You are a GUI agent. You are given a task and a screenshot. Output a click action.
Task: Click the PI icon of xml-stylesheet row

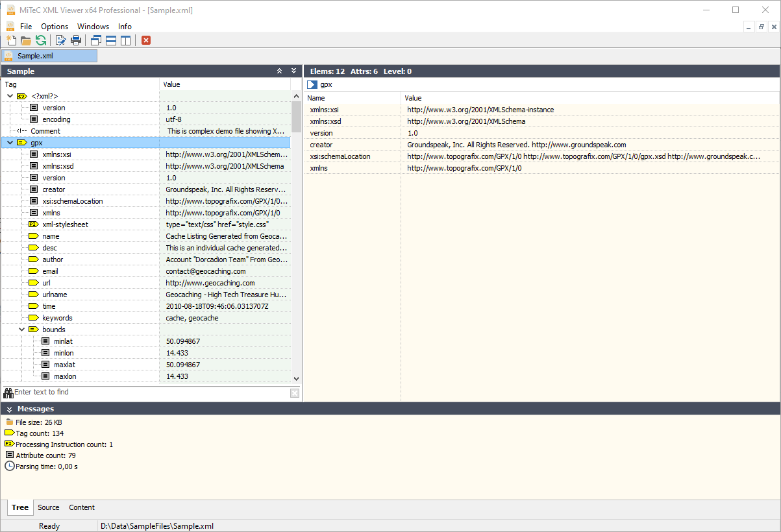point(34,224)
